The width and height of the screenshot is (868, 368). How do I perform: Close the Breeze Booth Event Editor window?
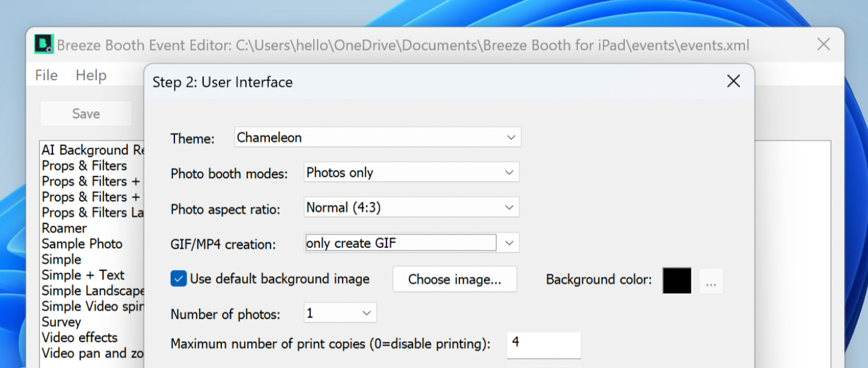[823, 44]
